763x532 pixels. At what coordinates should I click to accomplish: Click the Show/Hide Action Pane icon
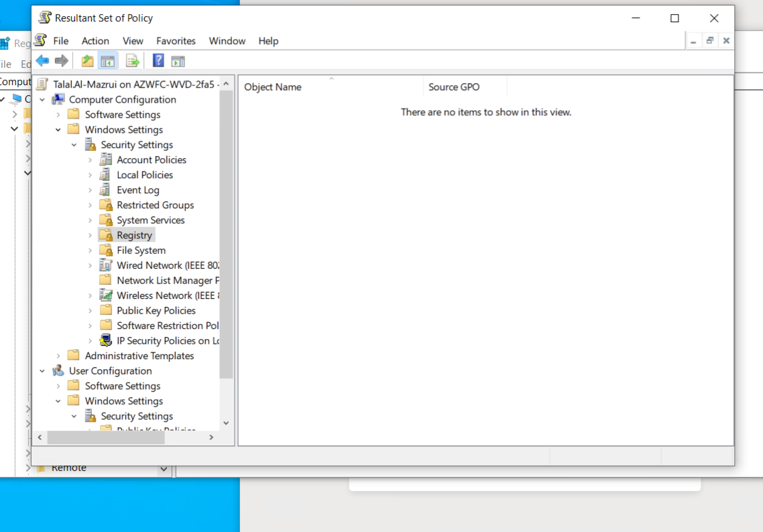click(x=178, y=60)
